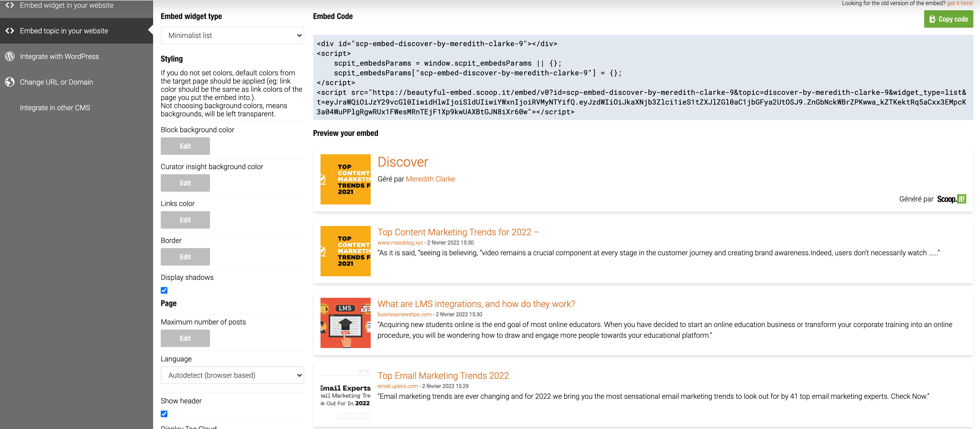
Task: Click the LMS integrations post thumbnail
Action: click(x=345, y=323)
